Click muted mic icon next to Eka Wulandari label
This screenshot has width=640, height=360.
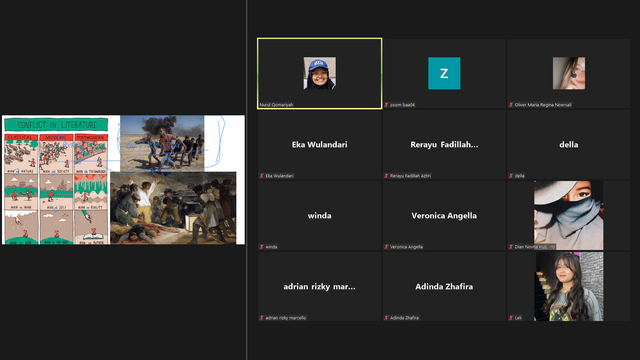[262, 176]
